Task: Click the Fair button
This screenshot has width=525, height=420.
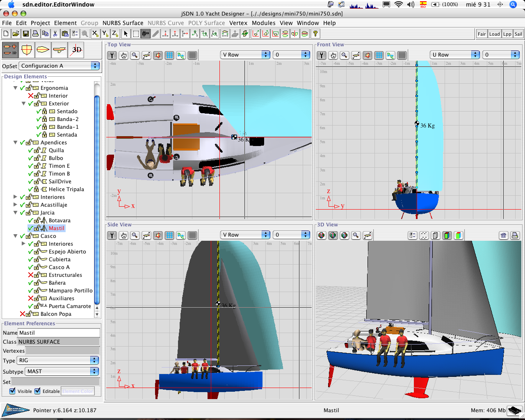Action: tap(482, 34)
